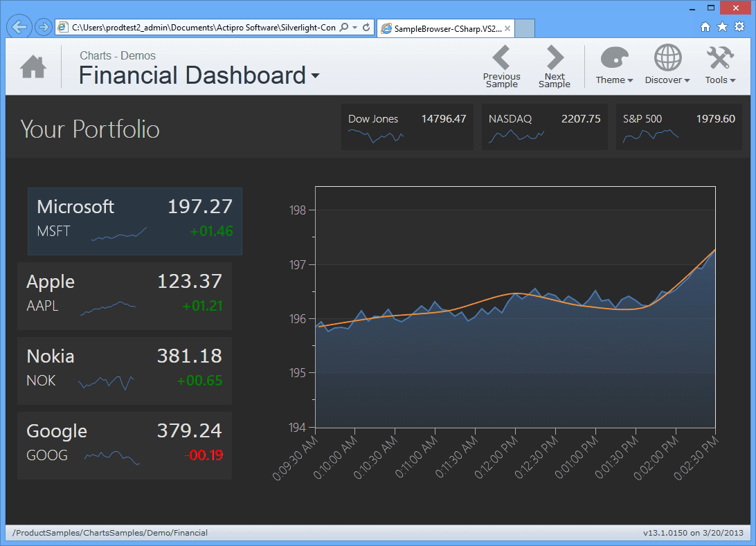Go to Next Sample arrow
This screenshot has height=546, width=756.
pos(555,66)
